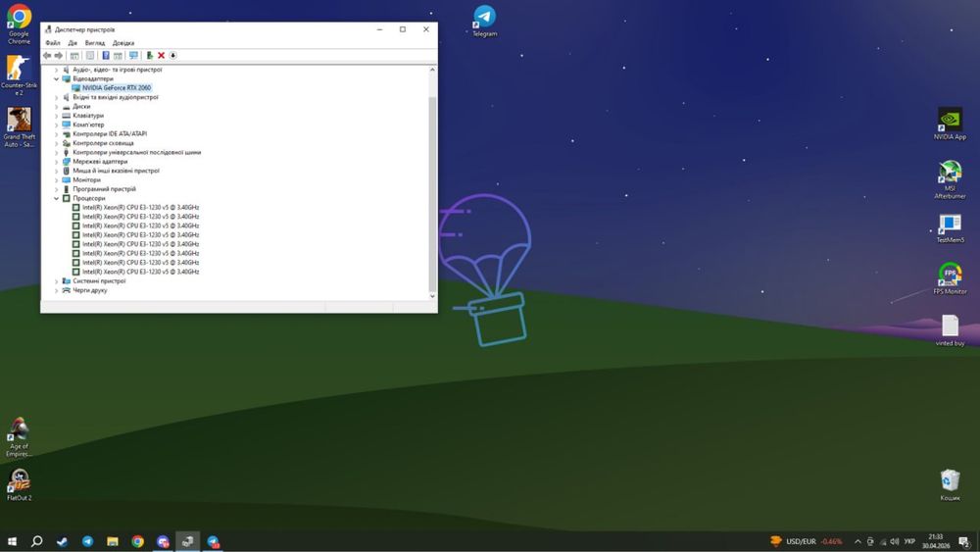Image resolution: width=980 pixels, height=552 pixels.
Task: Select the TestMem5 desktop icon
Action: (950, 228)
